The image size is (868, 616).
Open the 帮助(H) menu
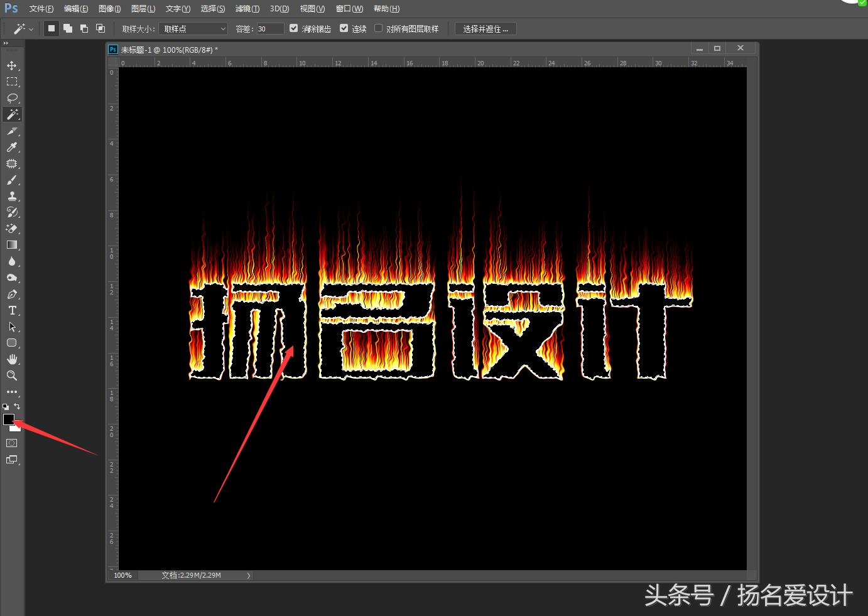[x=386, y=9]
